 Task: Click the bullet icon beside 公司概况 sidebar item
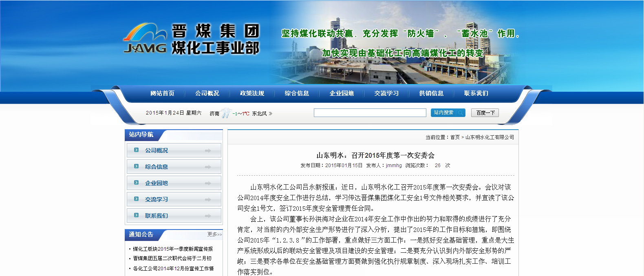pyautogui.click(x=137, y=150)
